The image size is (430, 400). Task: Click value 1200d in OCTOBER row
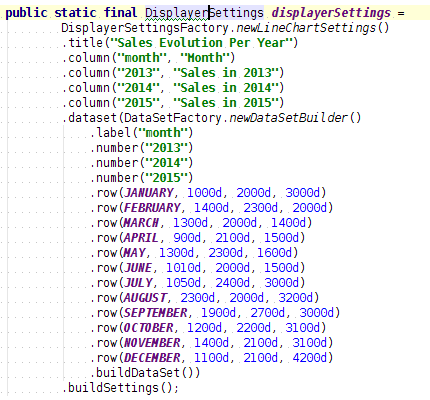(204, 328)
